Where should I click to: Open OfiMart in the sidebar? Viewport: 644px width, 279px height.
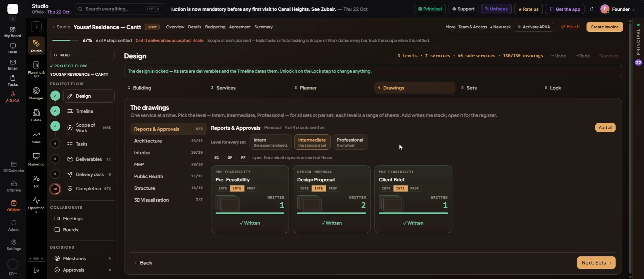coord(14,206)
